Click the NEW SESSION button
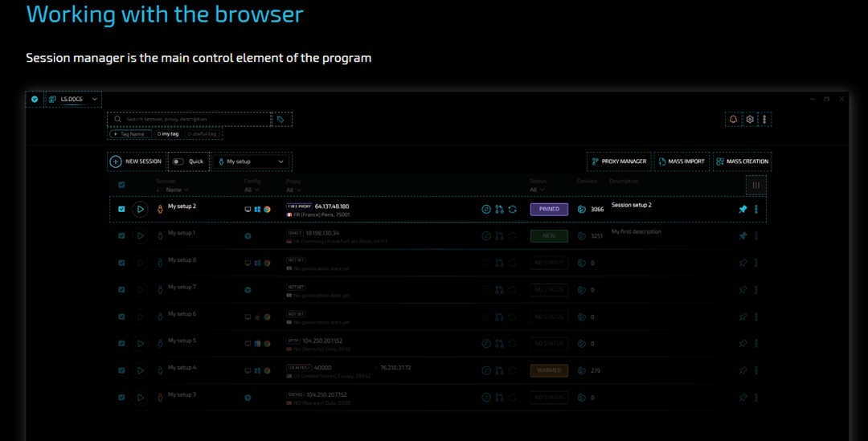 [136, 161]
